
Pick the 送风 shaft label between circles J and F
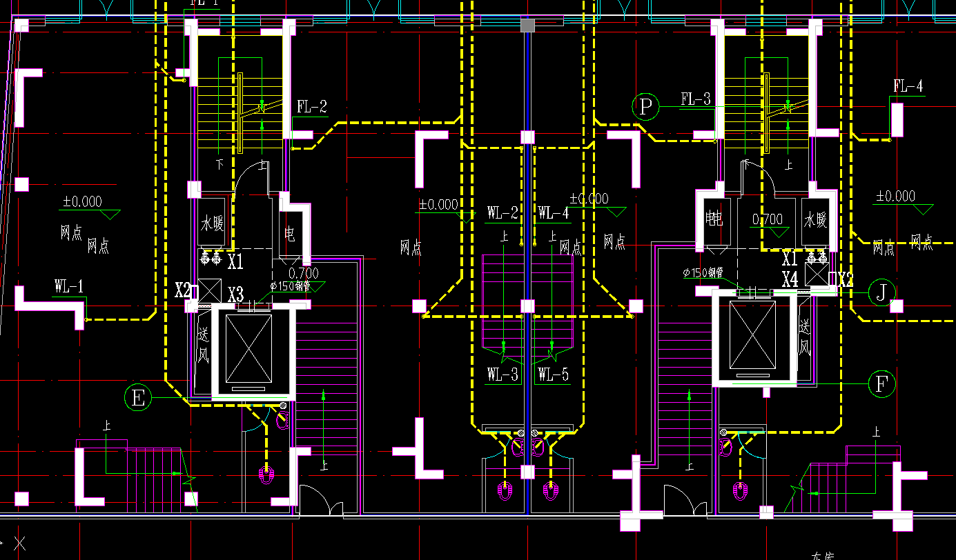click(805, 337)
